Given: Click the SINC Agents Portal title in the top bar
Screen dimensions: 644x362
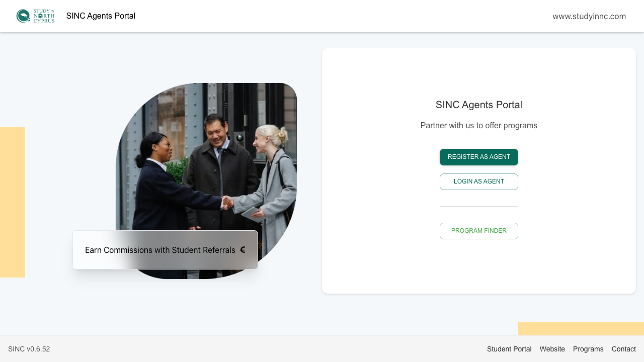Looking at the screenshot, I should point(101,16).
